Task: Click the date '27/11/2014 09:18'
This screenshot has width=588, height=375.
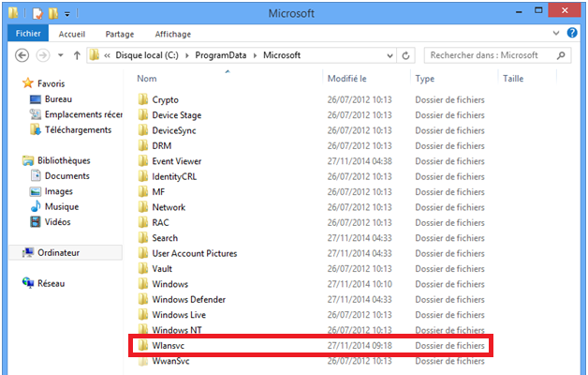Action: click(360, 346)
